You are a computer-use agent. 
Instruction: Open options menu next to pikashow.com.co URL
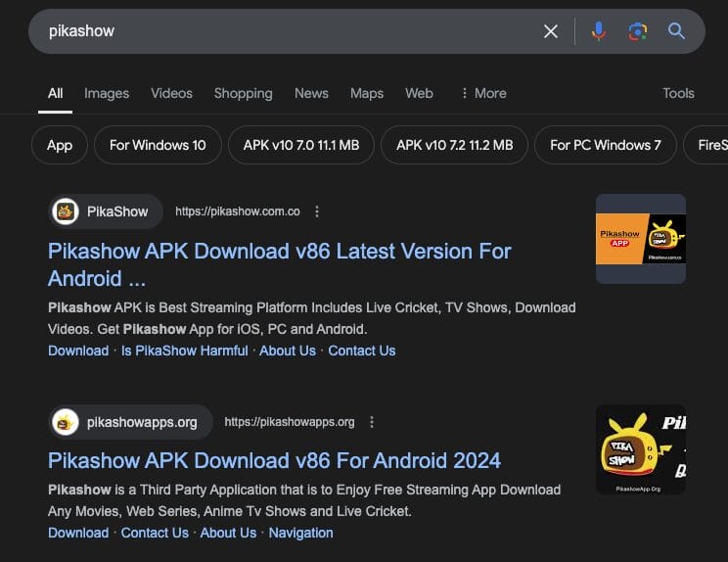(317, 211)
